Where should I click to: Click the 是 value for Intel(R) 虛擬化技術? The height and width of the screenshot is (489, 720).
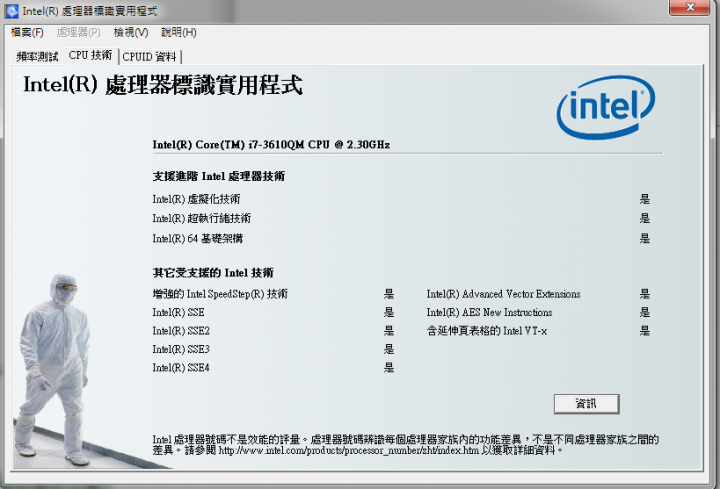(x=645, y=199)
